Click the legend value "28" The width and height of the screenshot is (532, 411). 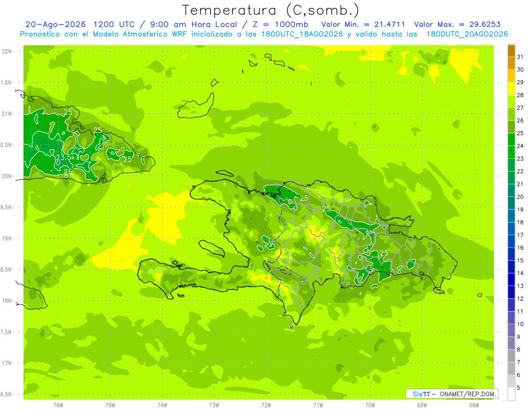520,95
